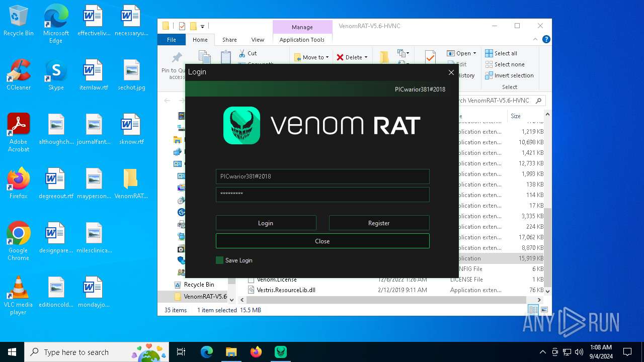The width and height of the screenshot is (644, 362).
Task: Open the notifications action center
Action: (627, 352)
